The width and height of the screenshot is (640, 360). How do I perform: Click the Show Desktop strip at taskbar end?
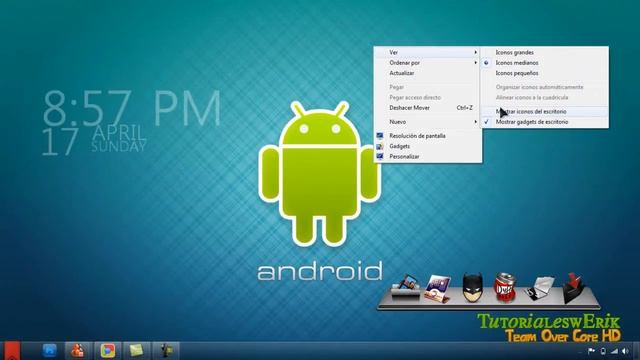coord(637,351)
